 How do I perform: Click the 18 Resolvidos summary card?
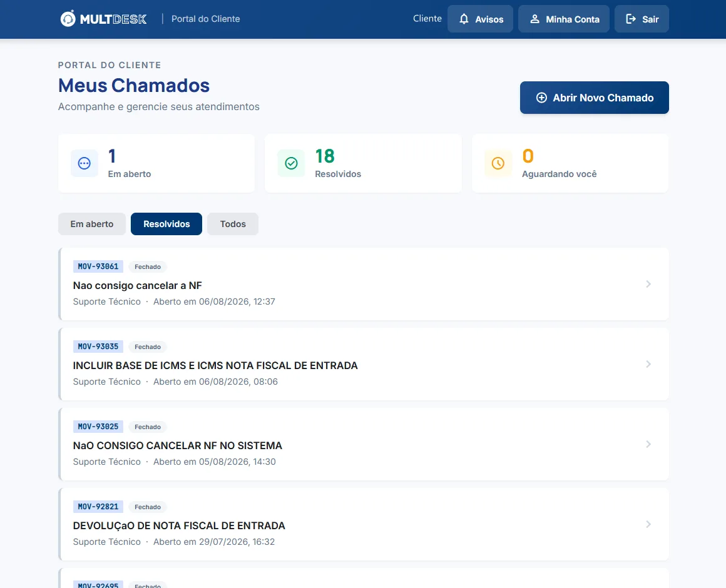pyautogui.click(x=363, y=163)
